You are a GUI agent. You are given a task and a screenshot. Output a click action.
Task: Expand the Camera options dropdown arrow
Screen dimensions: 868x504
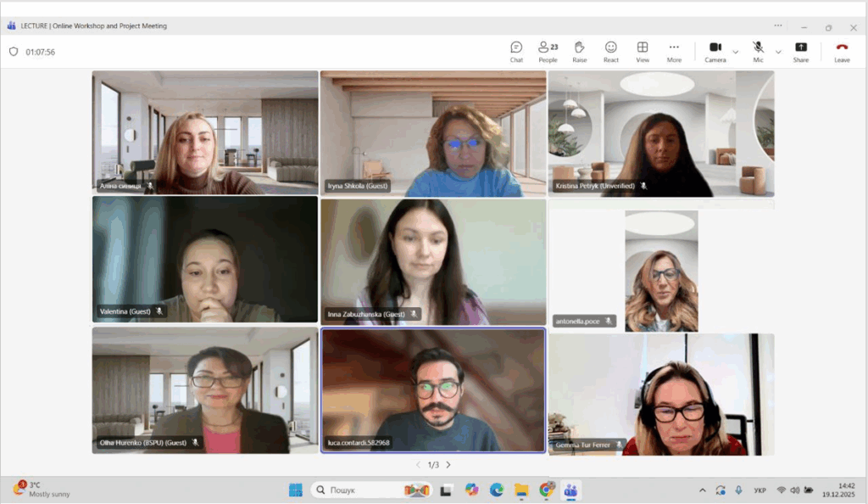735,53
